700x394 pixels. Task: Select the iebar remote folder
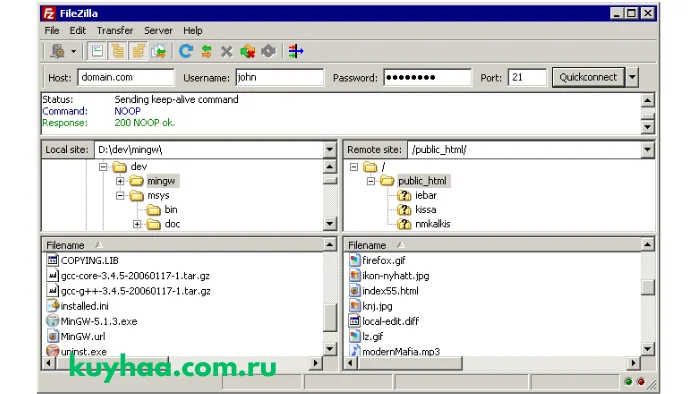pyautogui.click(x=426, y=195)
